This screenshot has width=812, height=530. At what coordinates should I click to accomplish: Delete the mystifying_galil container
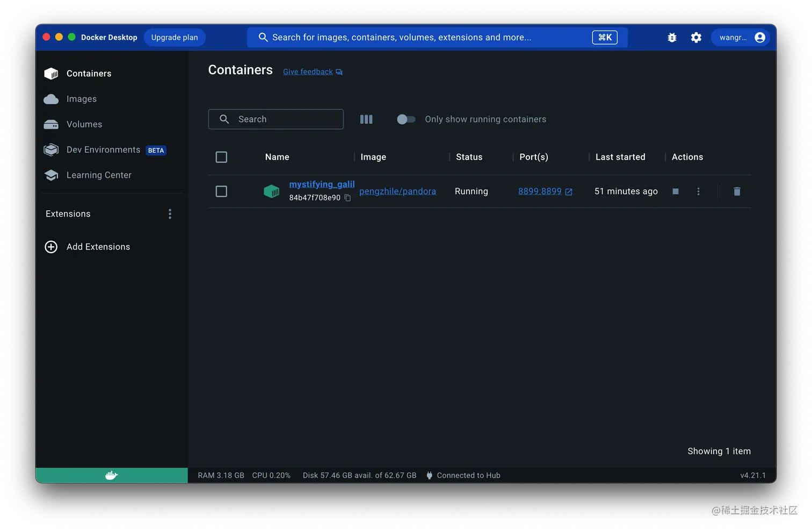click(x=737, y=191)
